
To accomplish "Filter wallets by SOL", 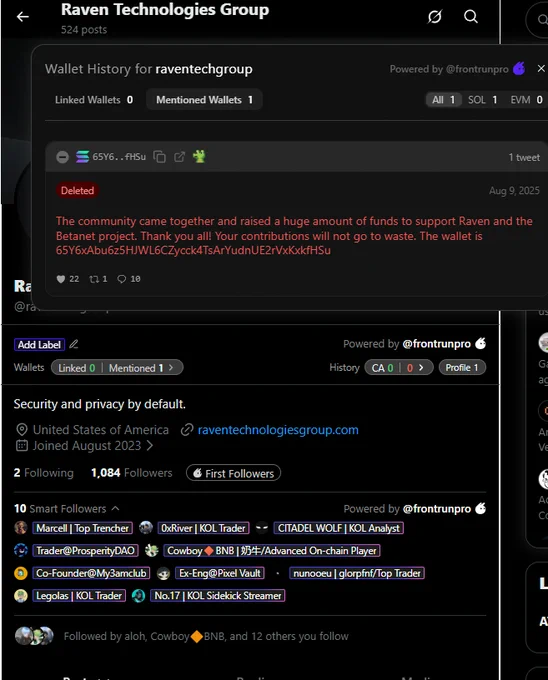I will [x=483, y=100].
